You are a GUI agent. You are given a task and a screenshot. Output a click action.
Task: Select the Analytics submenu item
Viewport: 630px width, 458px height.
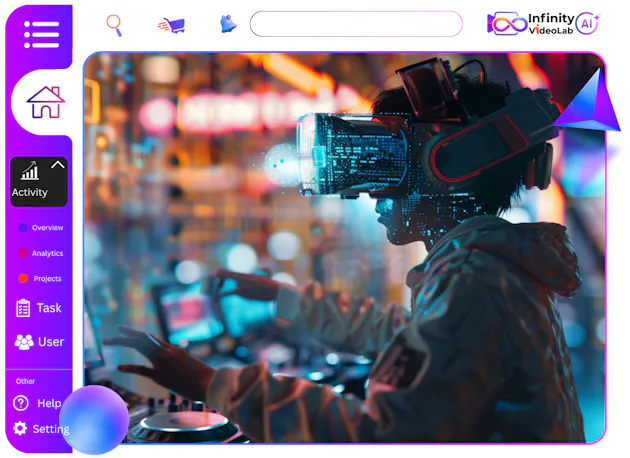46,253
